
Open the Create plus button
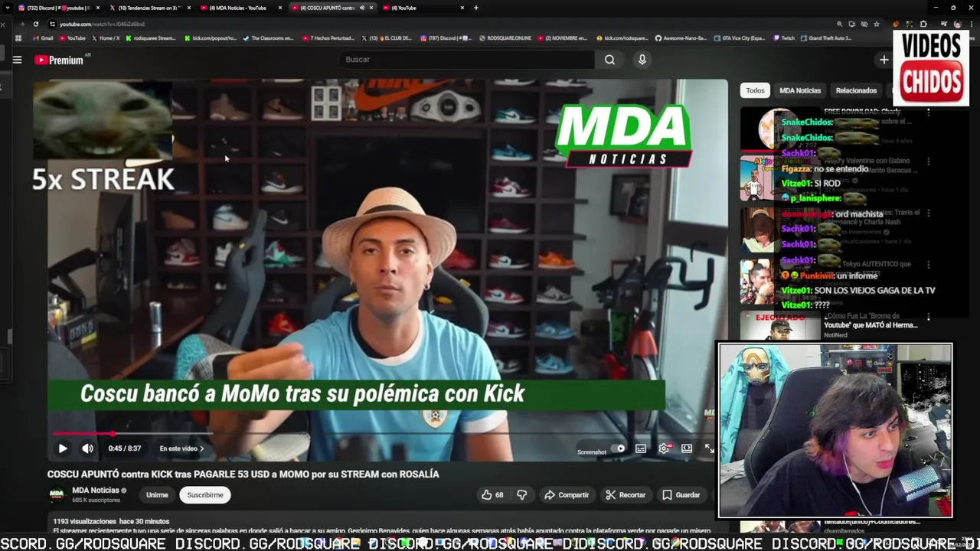pos(884,60)
